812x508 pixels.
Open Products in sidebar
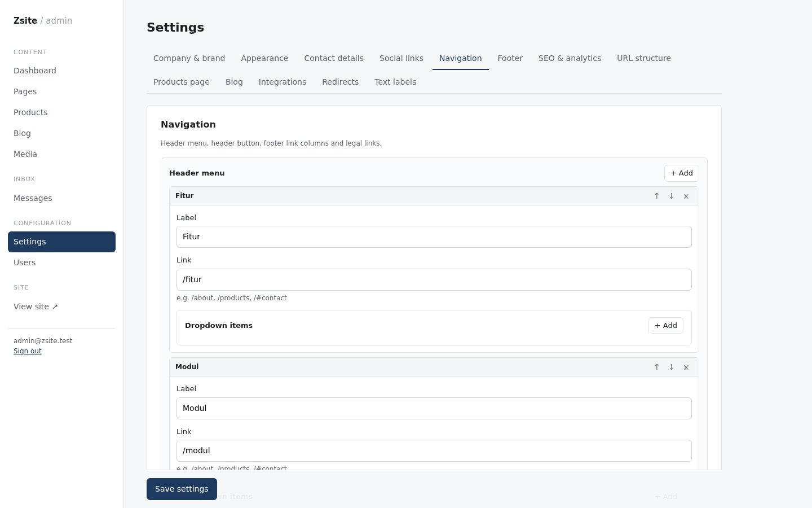(x=61, y=112)
